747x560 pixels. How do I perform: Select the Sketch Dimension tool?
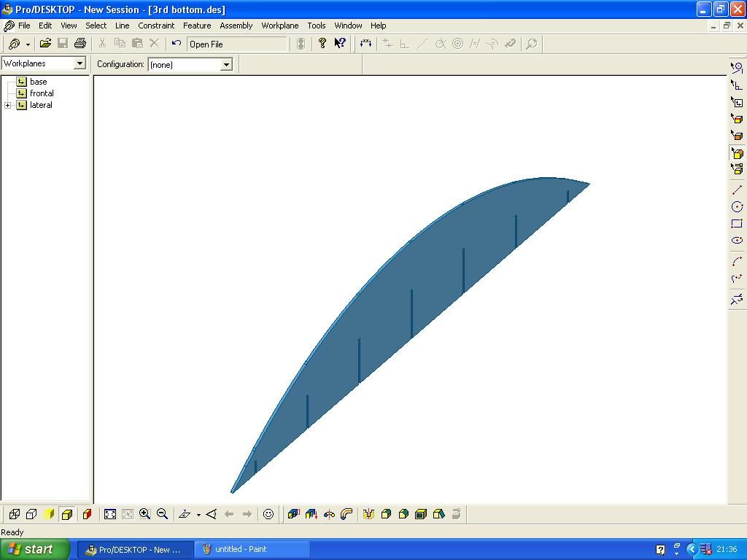[x=365, y=44]
